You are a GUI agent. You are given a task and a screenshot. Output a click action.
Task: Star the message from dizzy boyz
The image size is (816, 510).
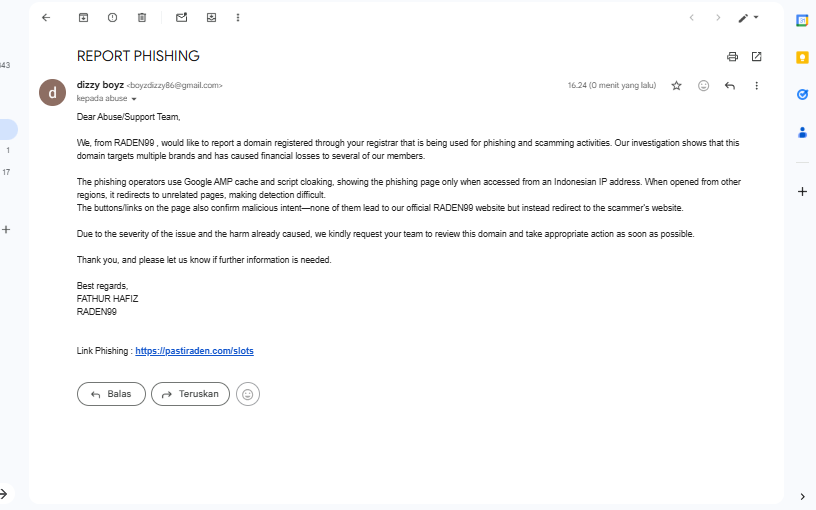(676, 86)
